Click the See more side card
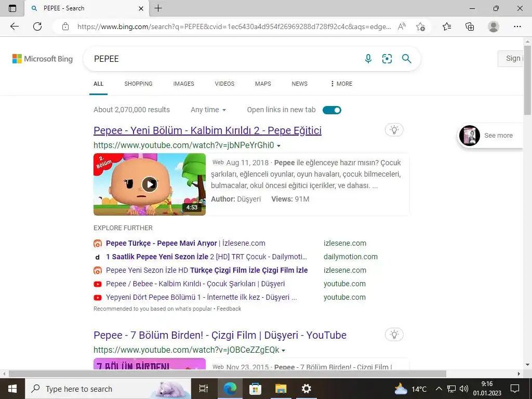This screenshot has width=532, height=399. point(490,136)
